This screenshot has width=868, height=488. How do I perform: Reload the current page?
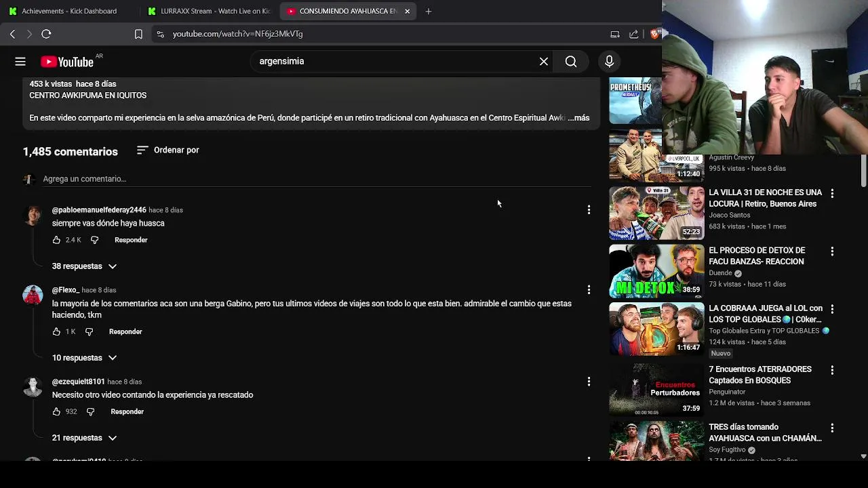(46, 34)
